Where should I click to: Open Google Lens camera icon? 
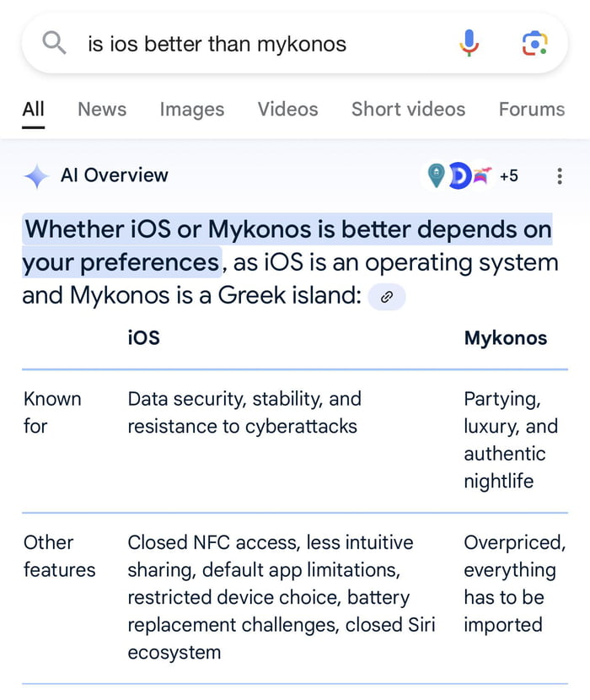click(x=534, y=43)
